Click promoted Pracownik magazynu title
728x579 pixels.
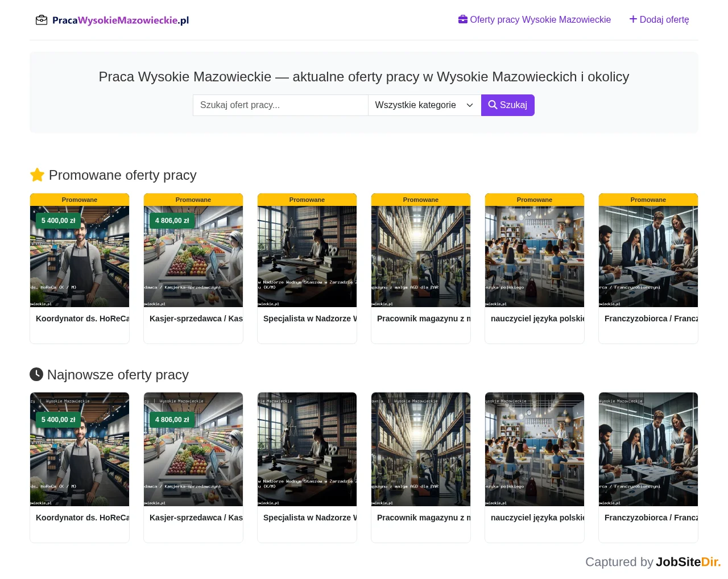pos(424,319)
